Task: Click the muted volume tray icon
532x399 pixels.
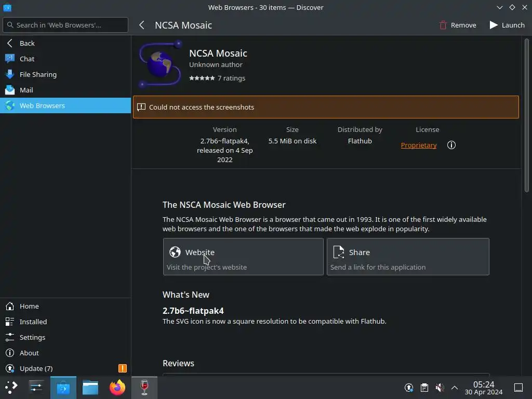Action: pyautogui.click(x=440, y=388)
